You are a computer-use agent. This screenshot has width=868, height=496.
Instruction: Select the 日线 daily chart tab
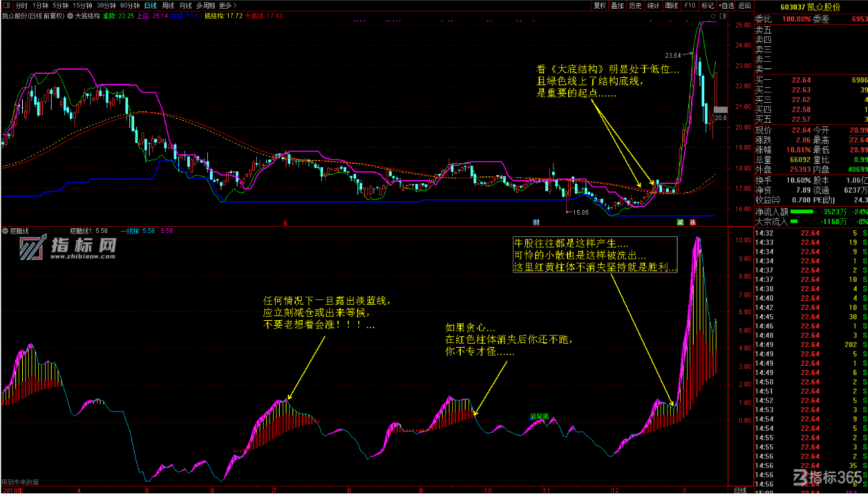pyautogui.click(x=151, y=5)
